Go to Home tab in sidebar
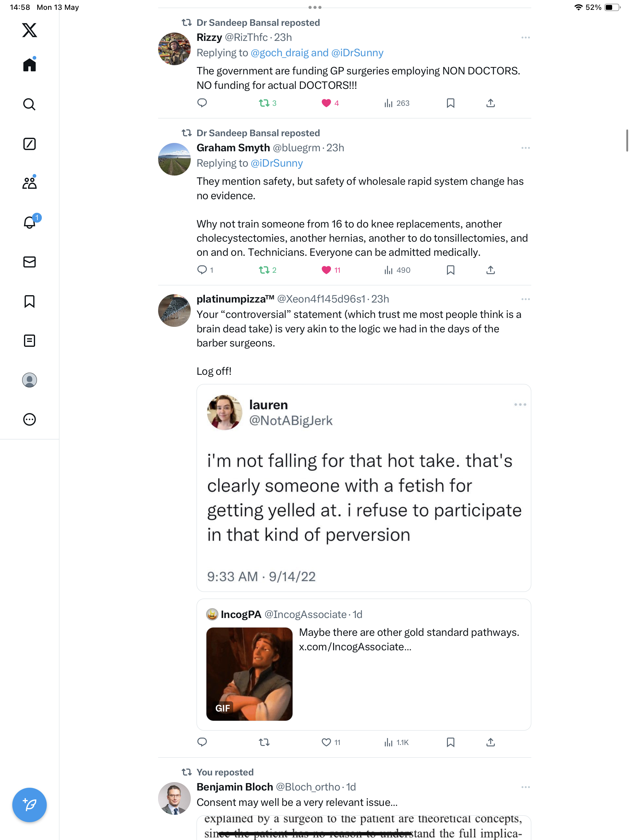Viewport: 630px width, 840px height. pyautogui.click(x=29, y=64)
